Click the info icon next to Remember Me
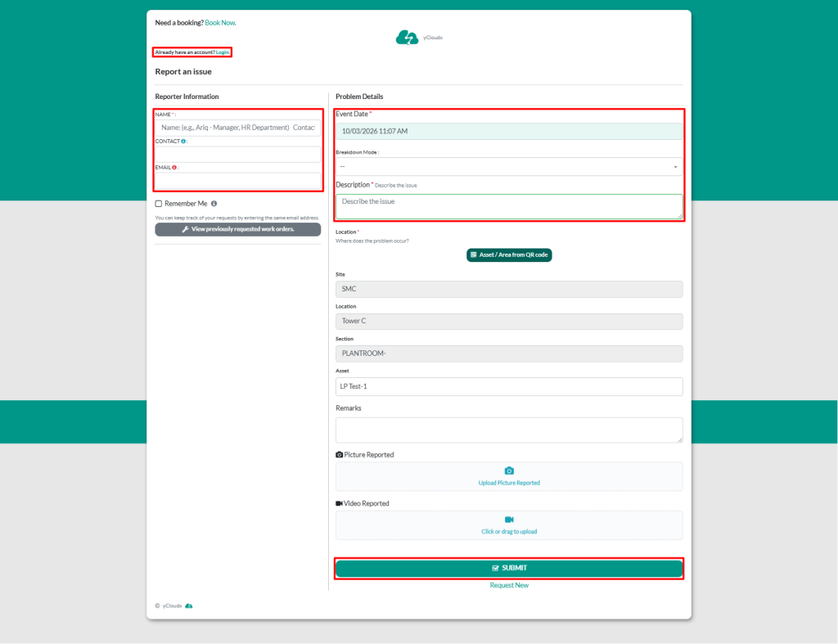The height and width of the screenshot is (644, 838). [214, 204]
